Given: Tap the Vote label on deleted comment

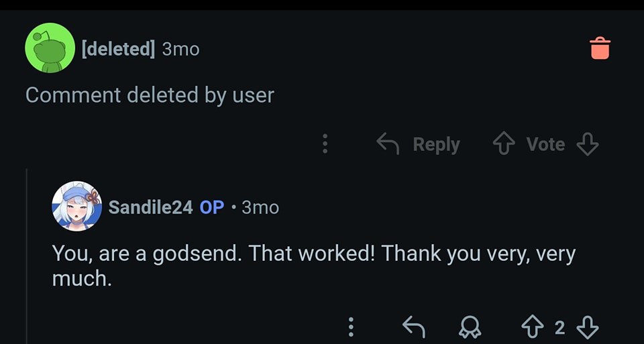Looking at the screenshot, I should [545, 144].
